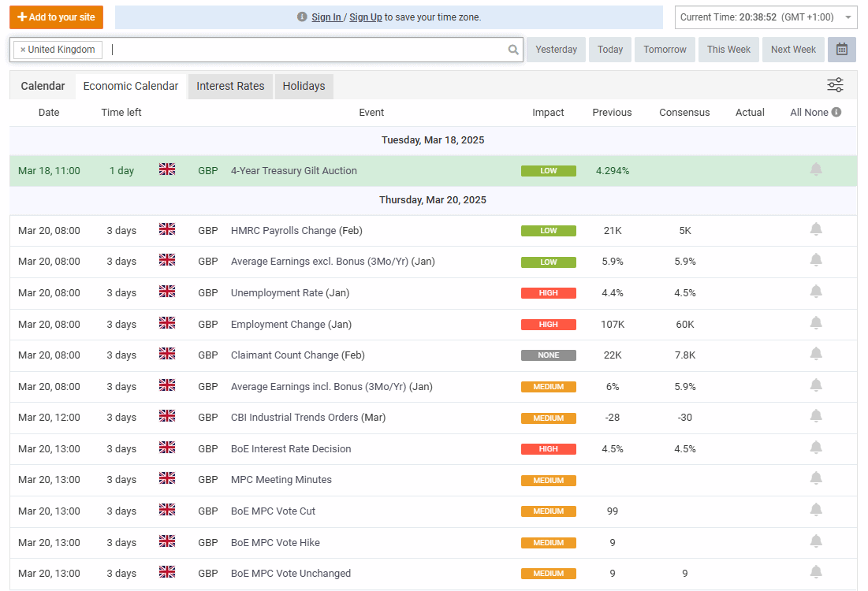Screen dimensions: 868x591
Task: Click the UK flag on the Gilt Auction row
Action: click(166, 169)
